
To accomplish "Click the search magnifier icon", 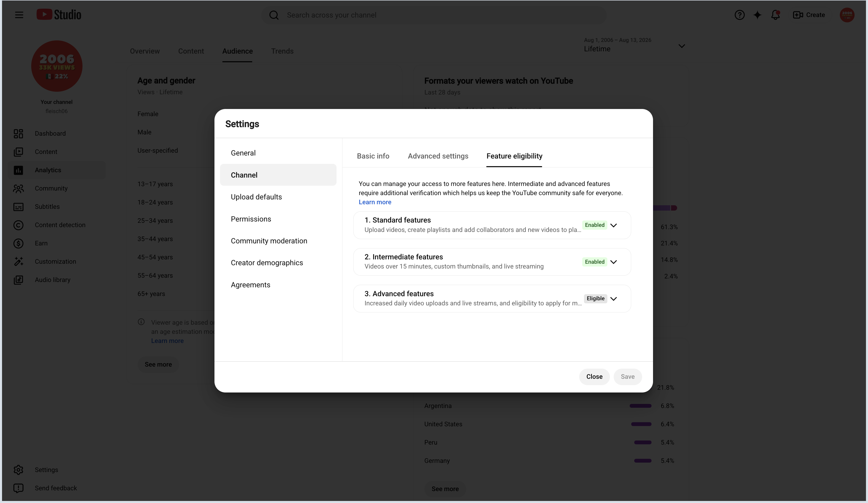I will (274, 15).
